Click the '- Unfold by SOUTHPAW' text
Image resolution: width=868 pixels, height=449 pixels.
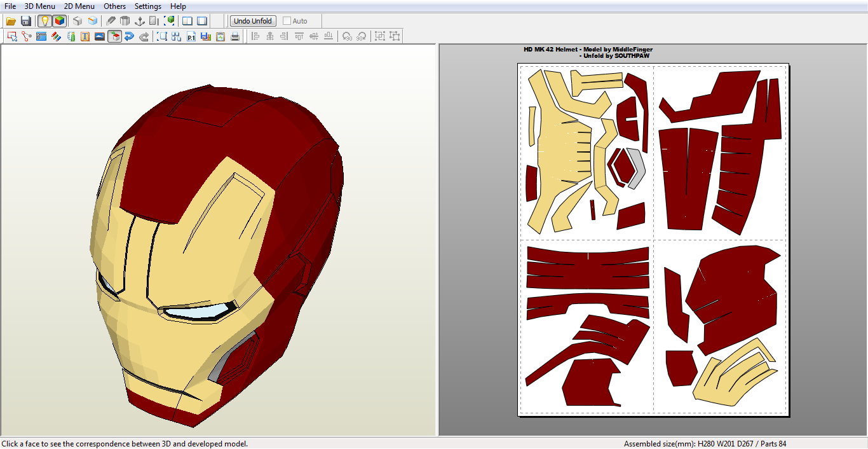[x=614, y=56]
